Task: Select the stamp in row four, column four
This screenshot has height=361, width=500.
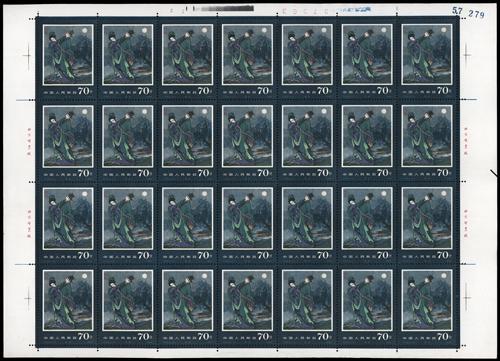Action: coord(247,305)
